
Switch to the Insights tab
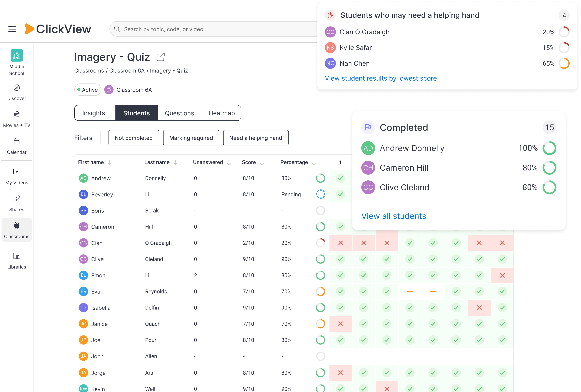pos(94,113)
